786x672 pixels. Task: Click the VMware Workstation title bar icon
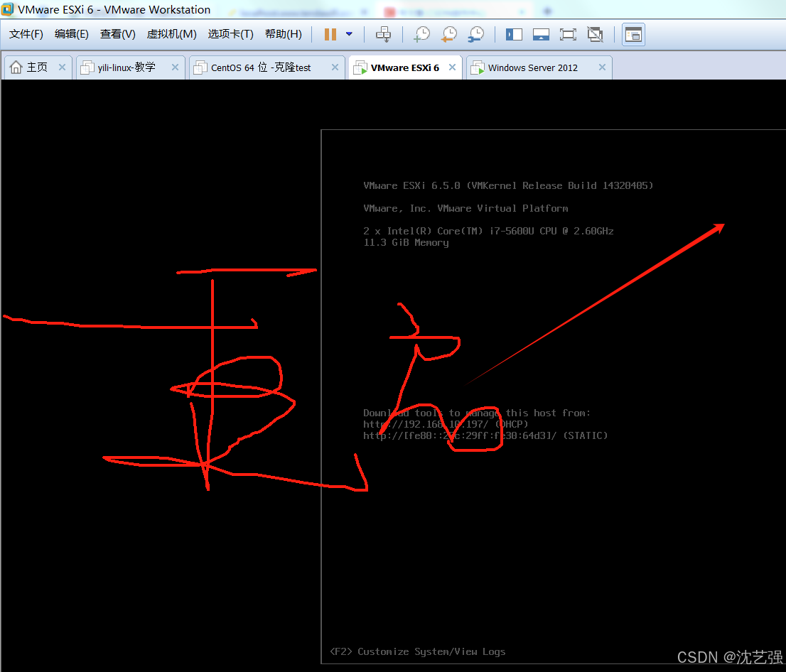7,9
